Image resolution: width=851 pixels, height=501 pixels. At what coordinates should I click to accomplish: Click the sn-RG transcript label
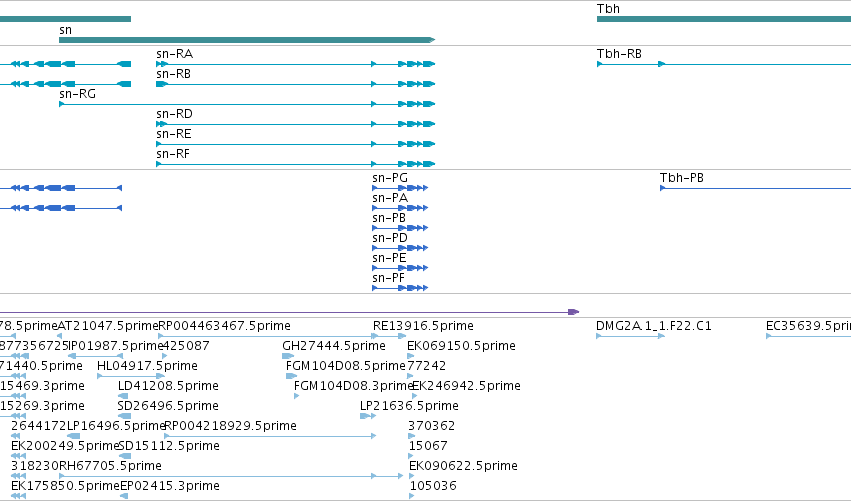(x=78, y=94)
